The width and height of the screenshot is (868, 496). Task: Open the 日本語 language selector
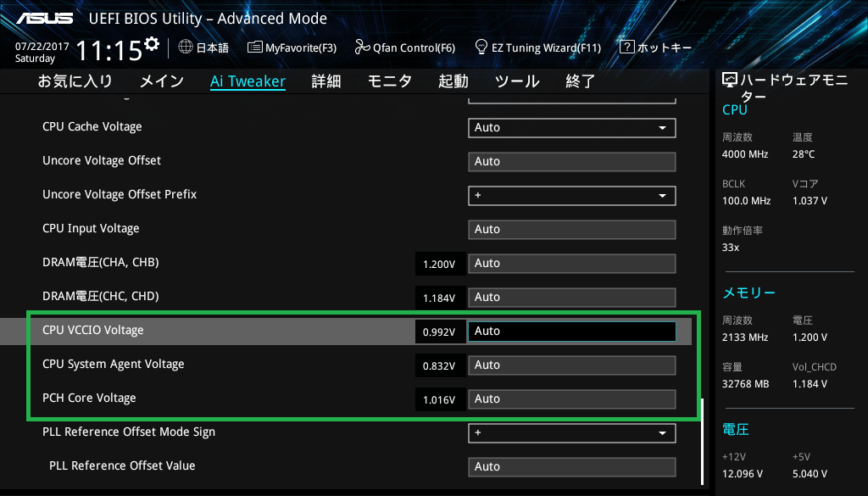click(203, 47)
